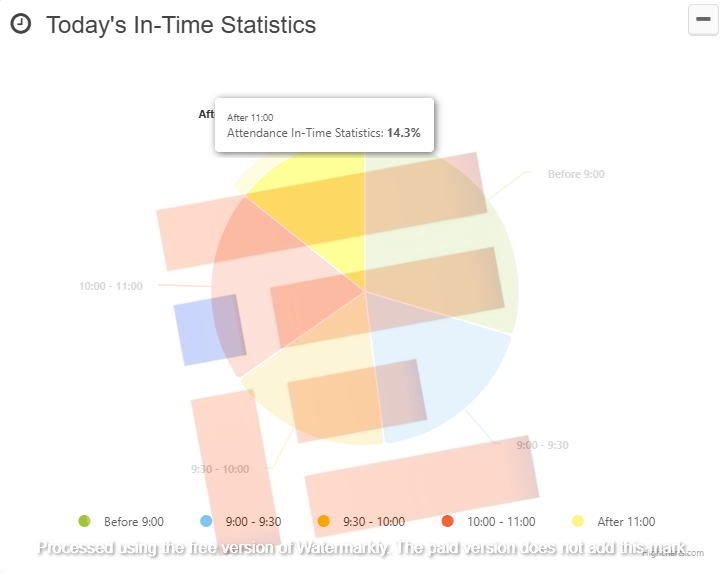This screenshot has width=726, height=574.
Task: Click the yellow After 11:00 legend dot
Action: [577, 521]
